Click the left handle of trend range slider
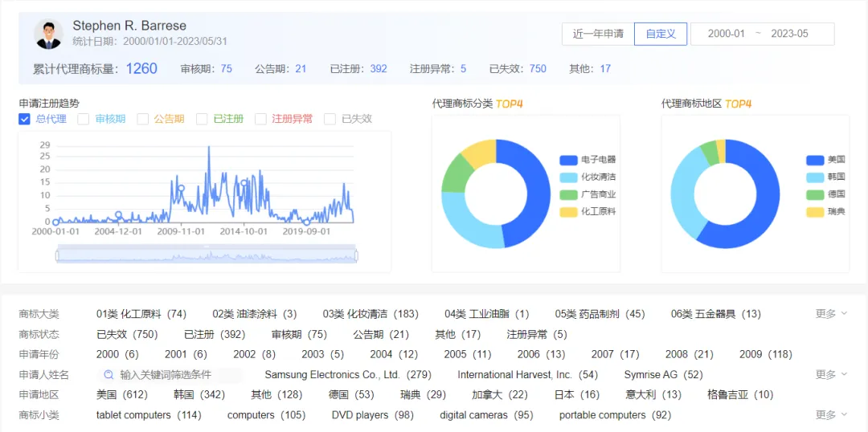Image resolution: width=868 pixels, height=432 pixels. pyautogui.click(x=57, y=255)
